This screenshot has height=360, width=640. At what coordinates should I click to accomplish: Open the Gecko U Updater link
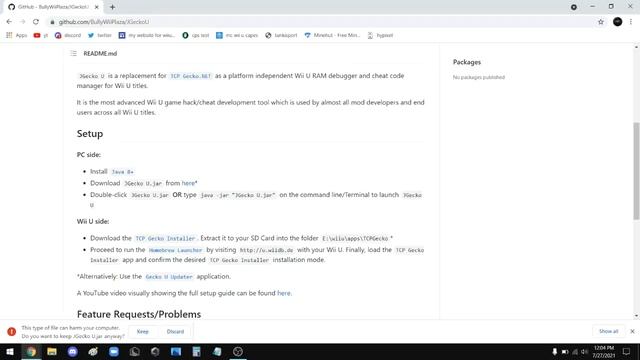[169, 277]
